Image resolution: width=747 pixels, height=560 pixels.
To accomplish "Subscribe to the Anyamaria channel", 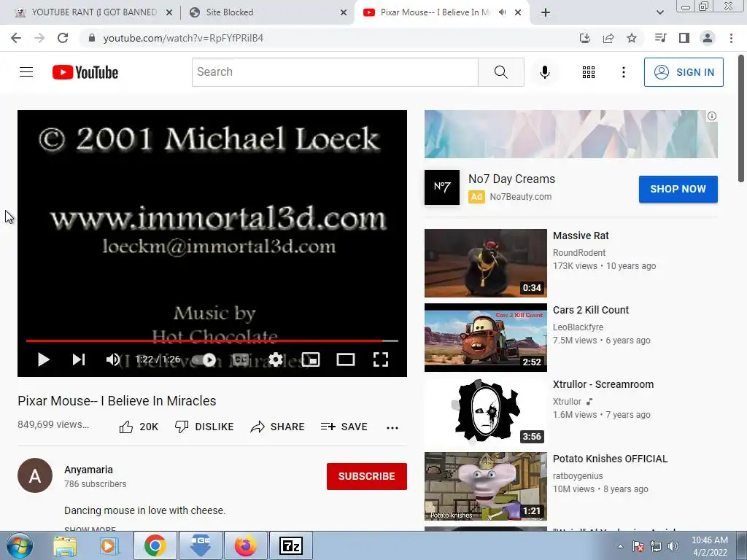I will click(366, 476).
